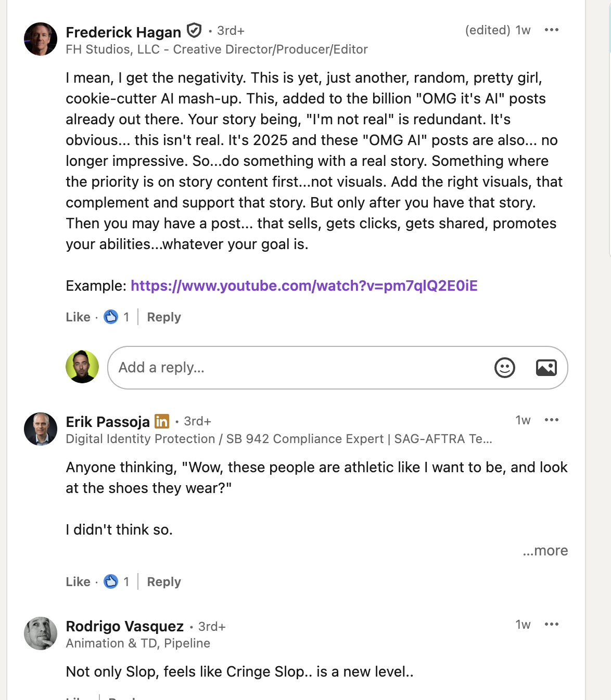Click Frederick Hagan's verified badge icon
The height and width of the screenshot is (700, 611).
(x=194, y=31)
